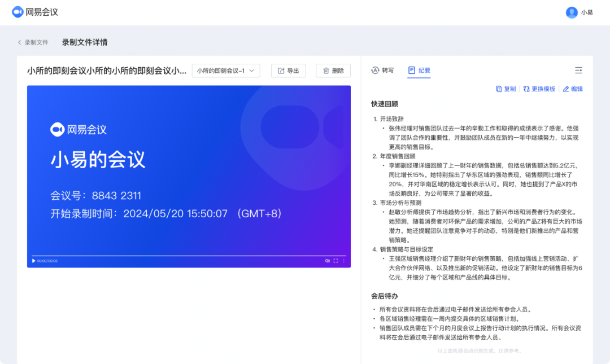This screenshot has width=610, height=364.
Task: Open the 小所的即刻会议-1 recording dropdown
Action: (225, 71)
